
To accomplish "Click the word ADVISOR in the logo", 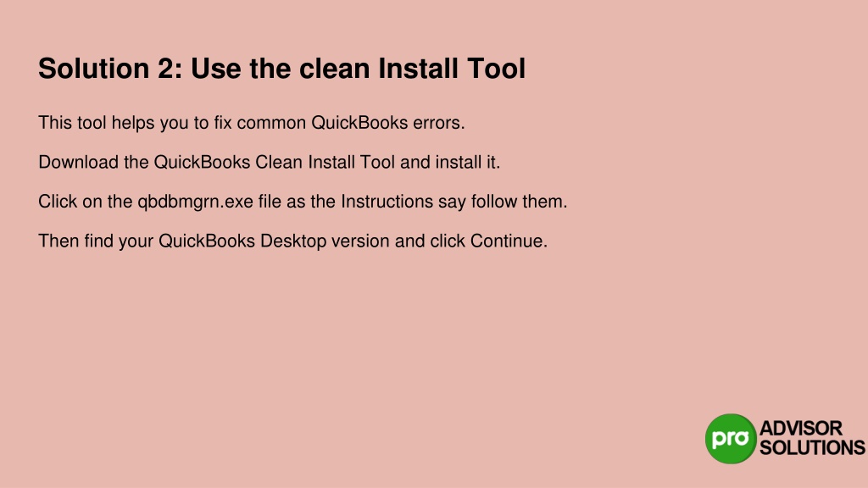I will 801,428.
